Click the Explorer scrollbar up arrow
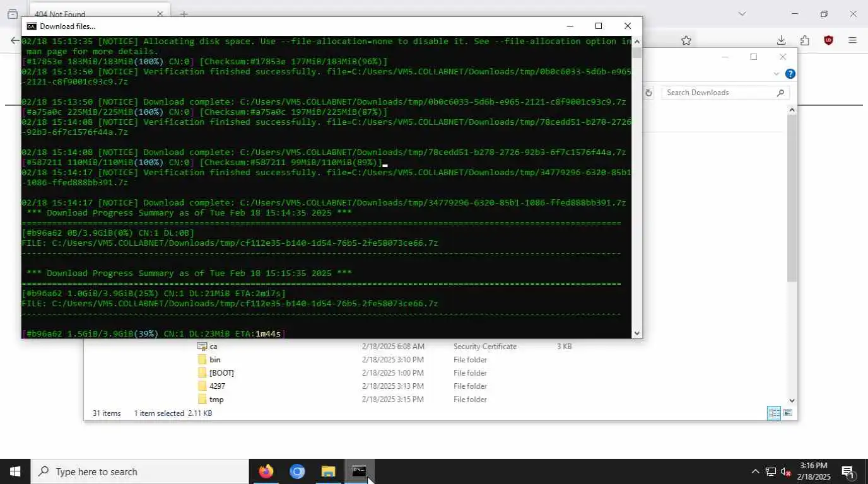The image size is (868, 484). [792, 110]
